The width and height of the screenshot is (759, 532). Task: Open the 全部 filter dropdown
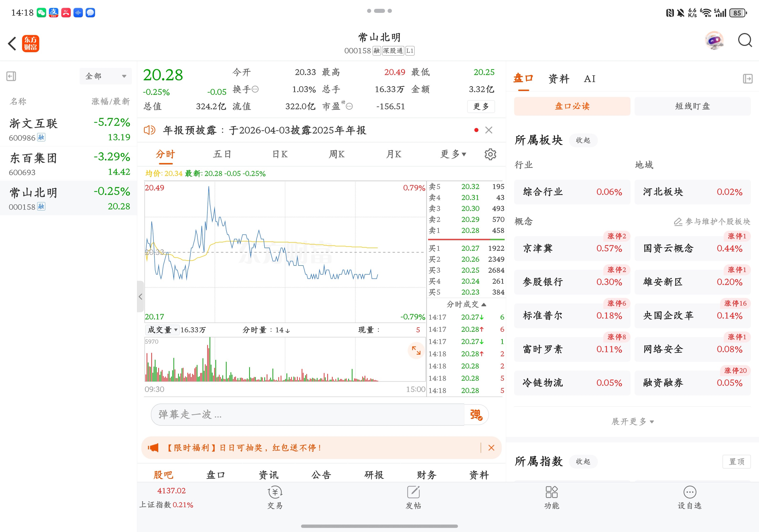[x=105, y=76]
